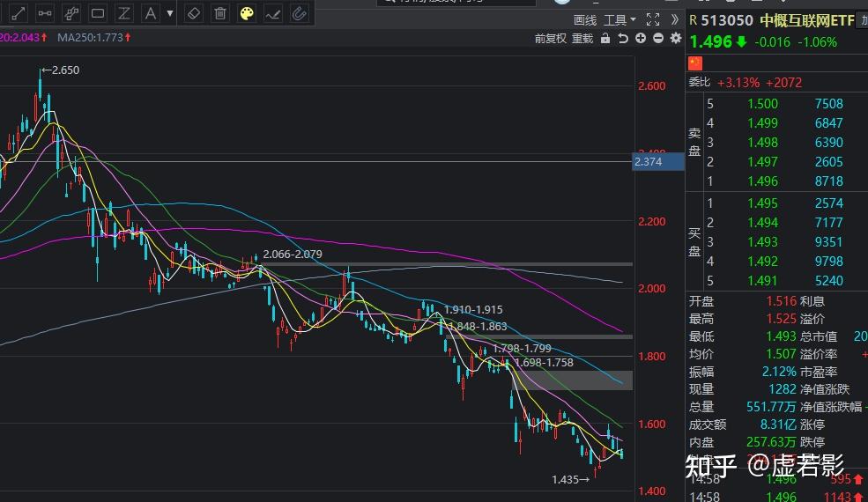Viewport: 868px width, 502px height.
Task: Select the rectangle drawing tool
Action: (x=98, y=13)
